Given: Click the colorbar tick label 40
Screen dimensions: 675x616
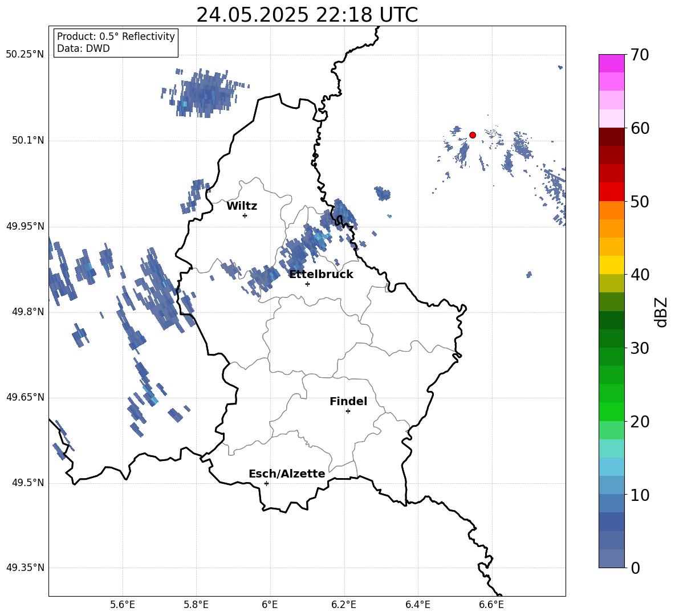Looking at the screenshot, I should (640, 275).
